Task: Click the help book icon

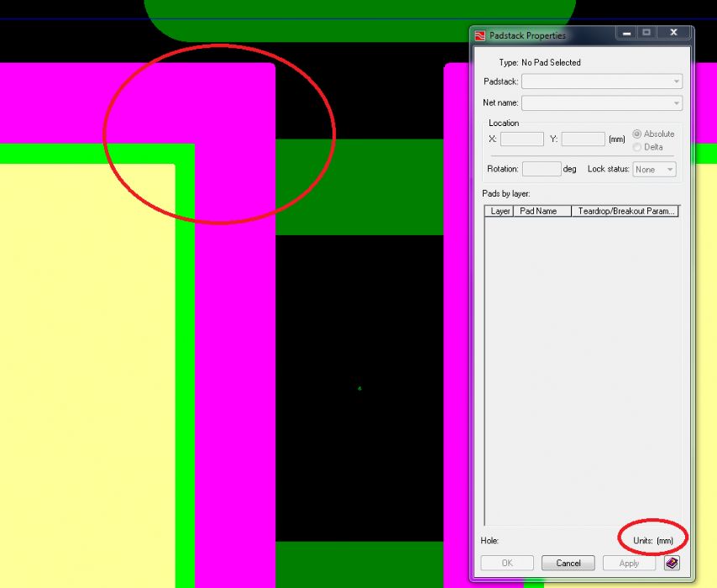Action: tap(672, 563)
